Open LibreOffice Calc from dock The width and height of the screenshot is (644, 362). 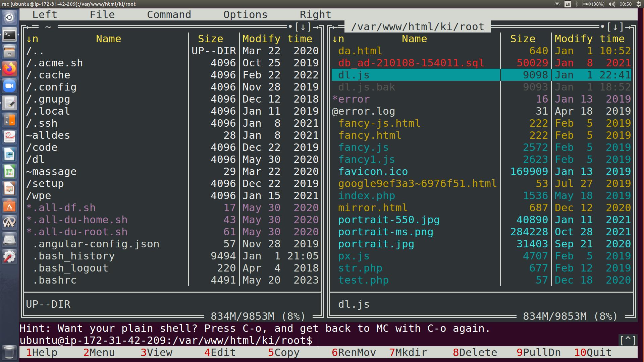(9, 172)
